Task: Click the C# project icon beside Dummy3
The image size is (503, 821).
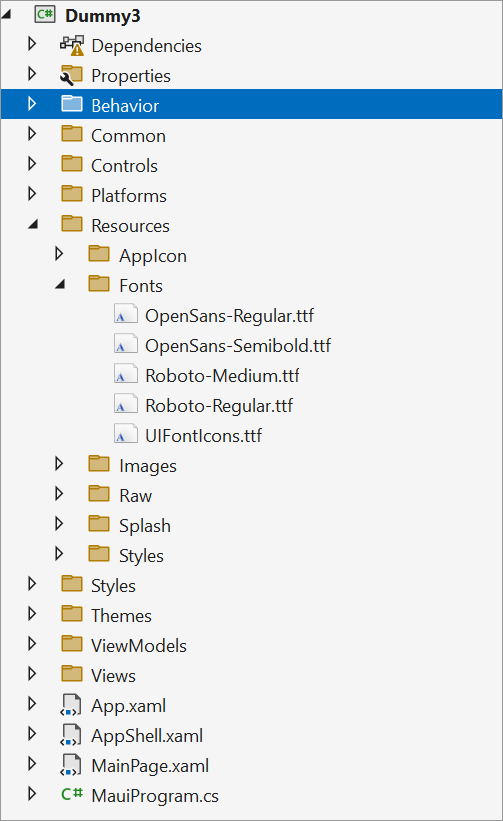Action: pos(45,15)
